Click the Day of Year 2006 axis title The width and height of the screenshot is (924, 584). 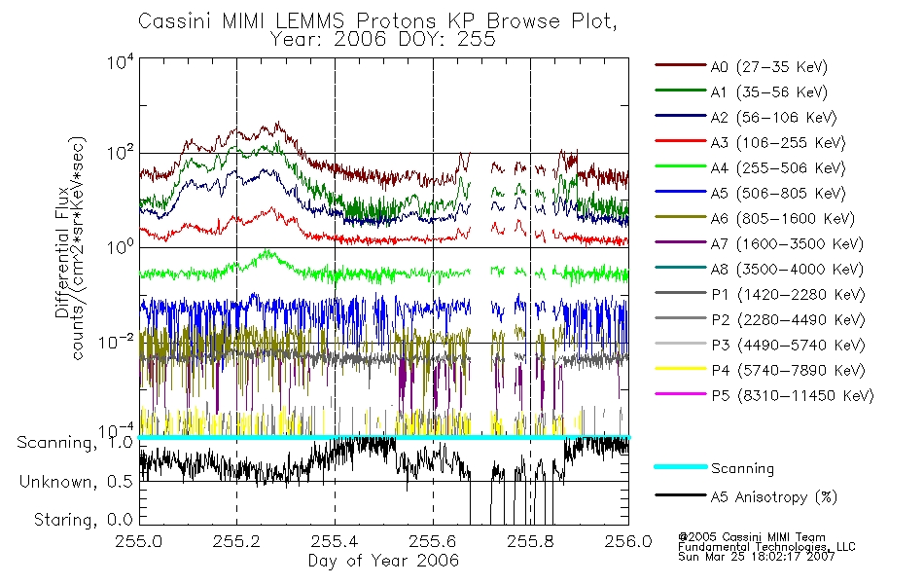(x=383, y=561)
